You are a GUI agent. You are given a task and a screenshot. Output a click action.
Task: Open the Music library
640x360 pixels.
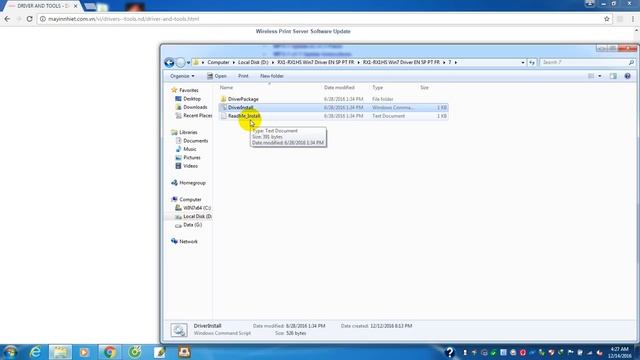pyautogui.click(x=190, y=149)
